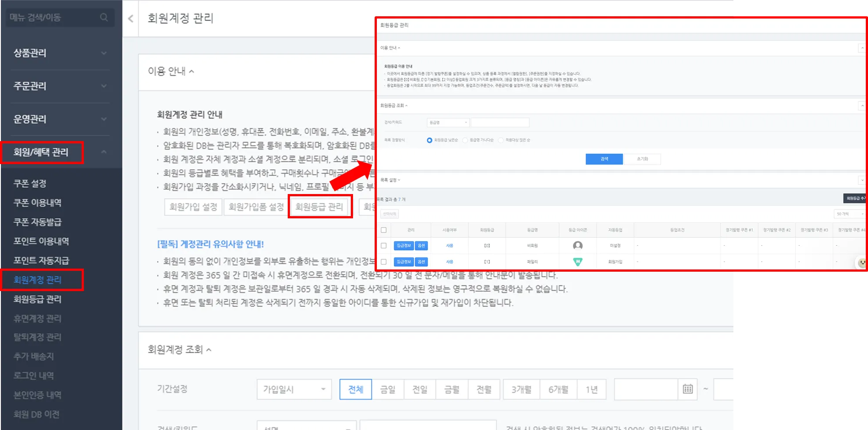Check the 패밀리 row checkbox
This screenshot has height=430, width=868.
pos(383,262)
